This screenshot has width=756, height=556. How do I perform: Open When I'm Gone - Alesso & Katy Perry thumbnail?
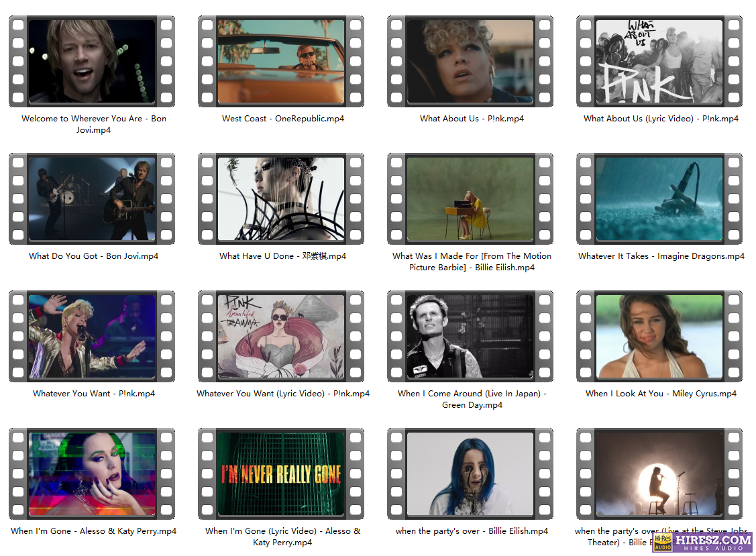[x=92, y=474]
